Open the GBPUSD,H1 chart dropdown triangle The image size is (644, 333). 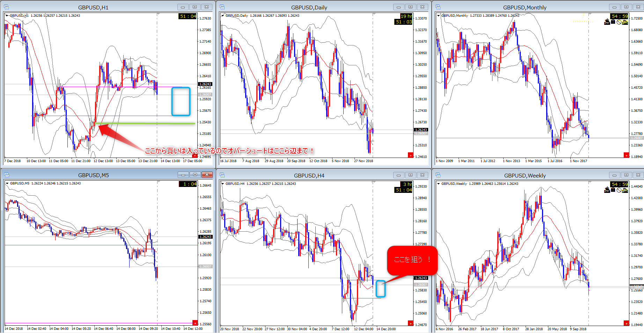pyautogui.click(x=7, y=16)
